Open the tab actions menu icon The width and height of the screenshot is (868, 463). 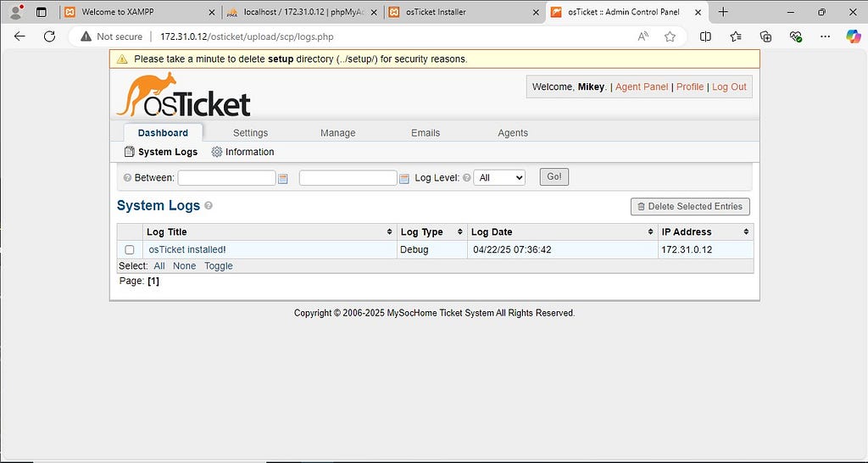pos(42,12)
